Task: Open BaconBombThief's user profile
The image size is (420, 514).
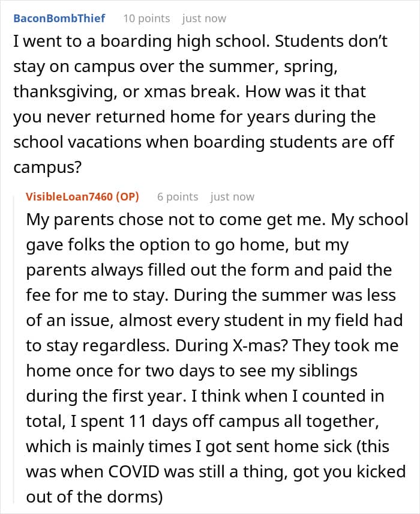Action: click(59, 18)
